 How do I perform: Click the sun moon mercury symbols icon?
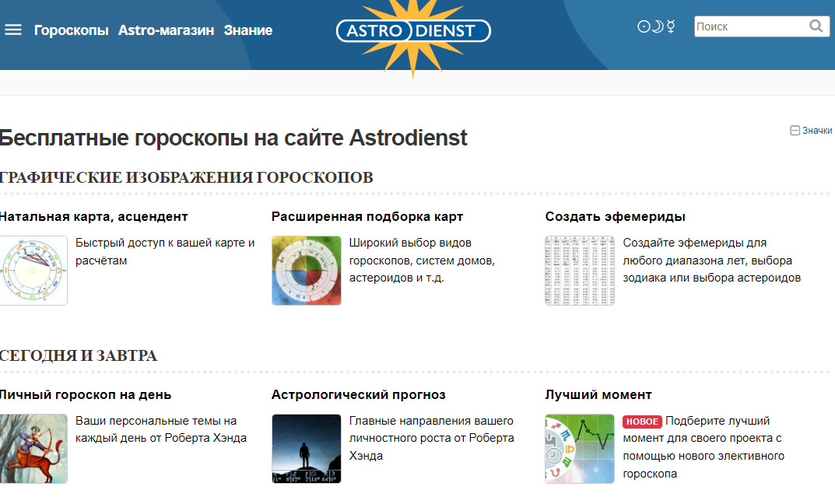657,26
